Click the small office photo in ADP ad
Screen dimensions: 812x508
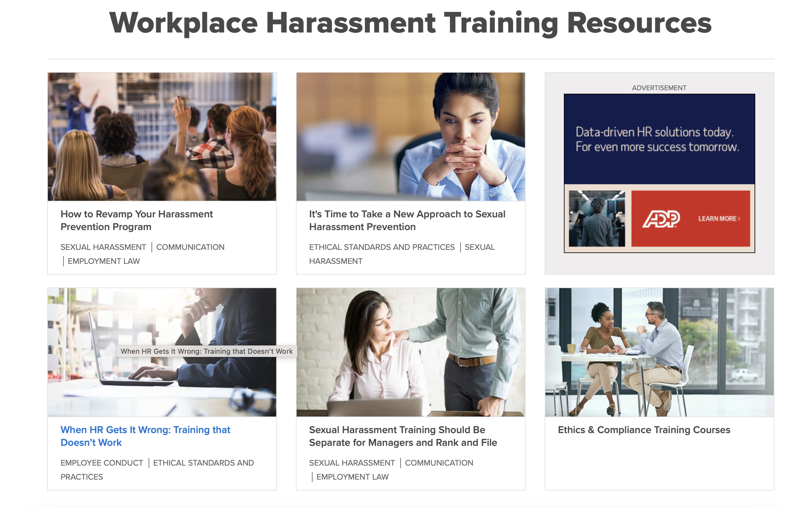point(597,219)
